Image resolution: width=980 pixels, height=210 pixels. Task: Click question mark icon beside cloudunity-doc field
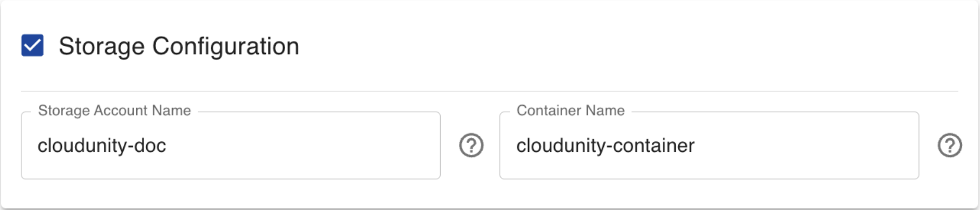[471, 146]
